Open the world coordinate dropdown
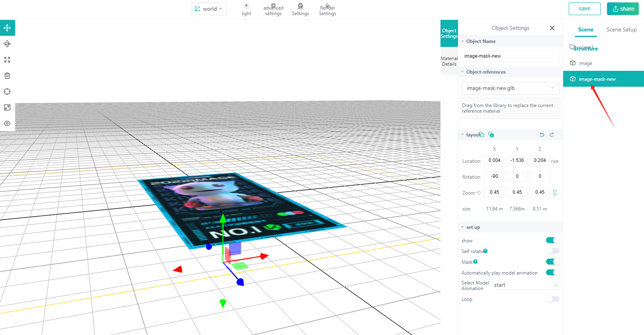The image size is (644, 335). pyautogui.click(x=209, y=9)
